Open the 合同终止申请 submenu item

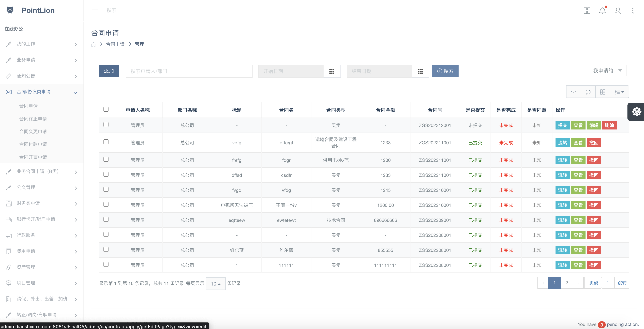tap(33, 119)
